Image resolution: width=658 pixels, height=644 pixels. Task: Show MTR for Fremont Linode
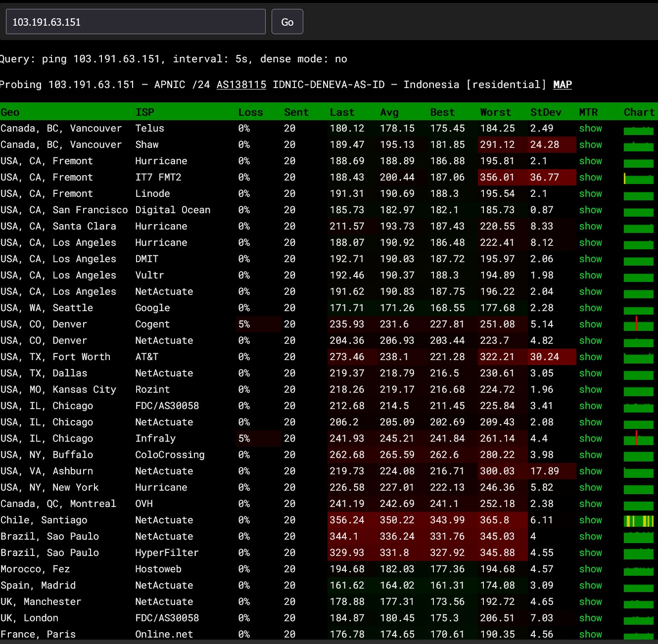[591, 193]
